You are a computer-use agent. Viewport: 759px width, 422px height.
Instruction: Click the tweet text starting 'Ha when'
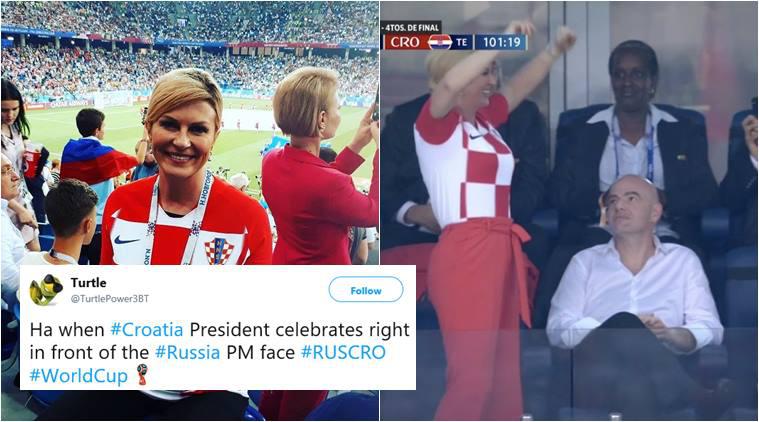[220, 353]
